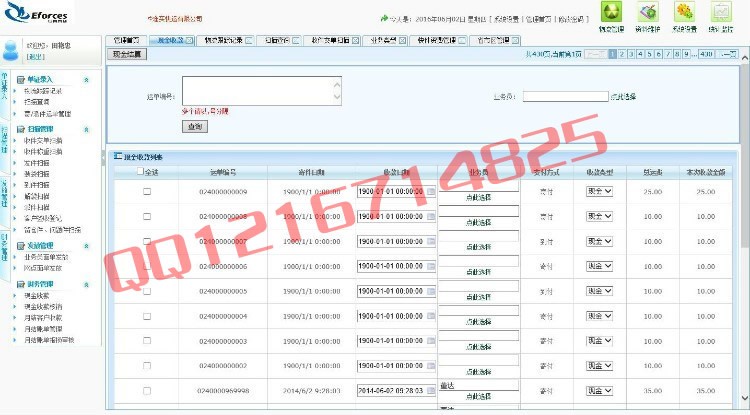Image resolution: width=750 pixels, height=415 pixels.
Task: Click waybill number 024000000004
Action: pos(223,317)
